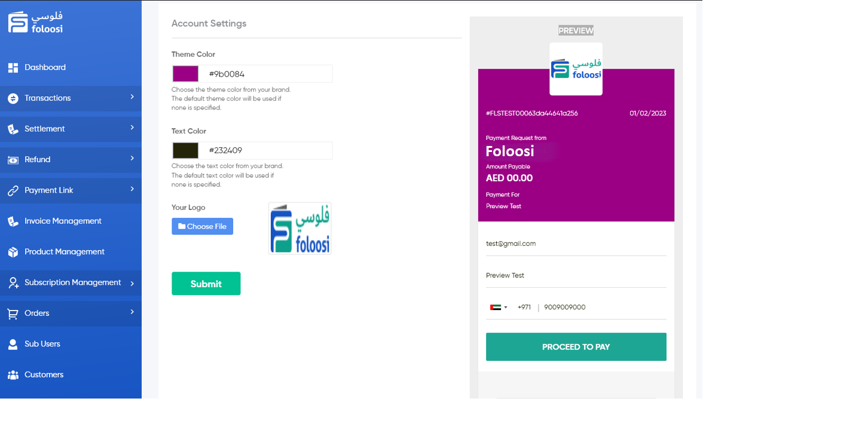Expand the Settlement submenu chevron
The image size is (868, 444).
coord(132,128)
